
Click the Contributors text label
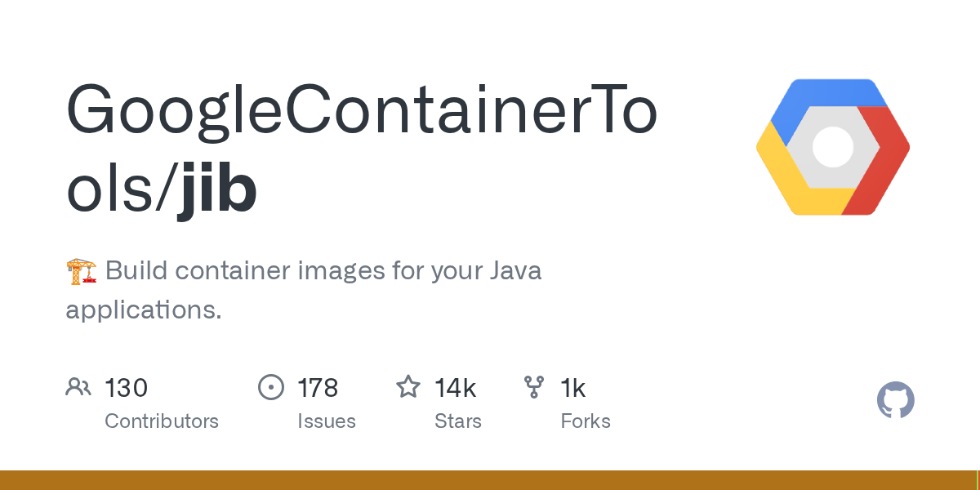tap(162, 421)
